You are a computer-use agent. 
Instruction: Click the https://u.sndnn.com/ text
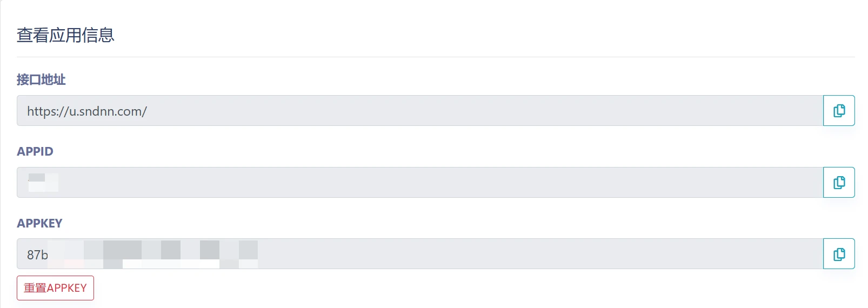click(87, 111)
